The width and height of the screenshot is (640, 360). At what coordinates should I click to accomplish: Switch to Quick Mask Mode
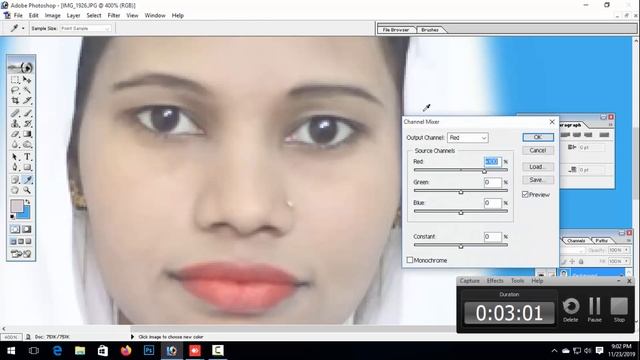(27, 229)
